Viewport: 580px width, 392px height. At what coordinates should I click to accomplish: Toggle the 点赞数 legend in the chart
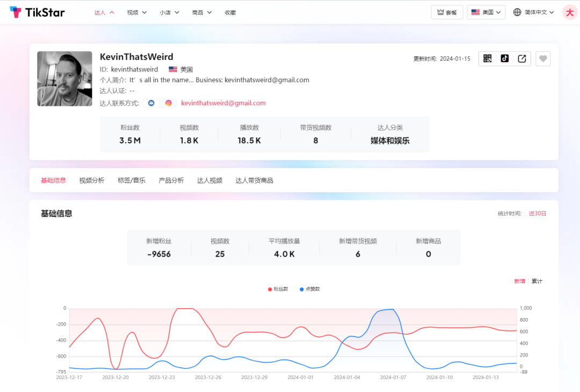click(310, 289)
